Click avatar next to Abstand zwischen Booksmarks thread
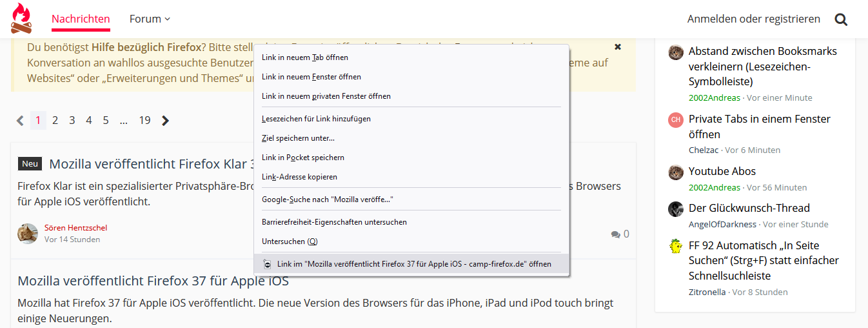 676,52
